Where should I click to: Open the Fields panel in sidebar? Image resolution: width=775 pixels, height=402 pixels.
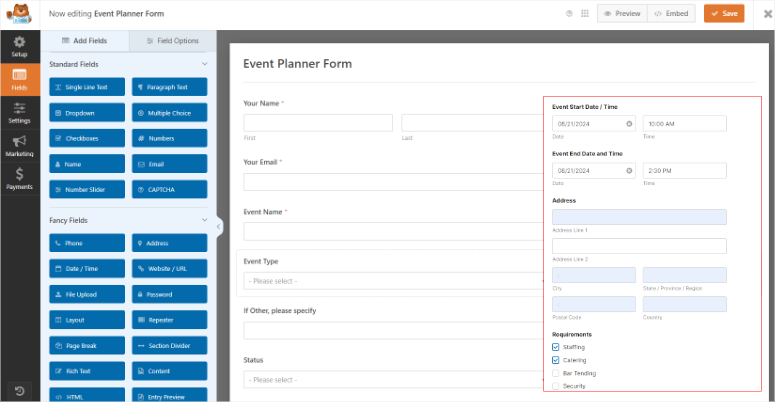[20, 80]
